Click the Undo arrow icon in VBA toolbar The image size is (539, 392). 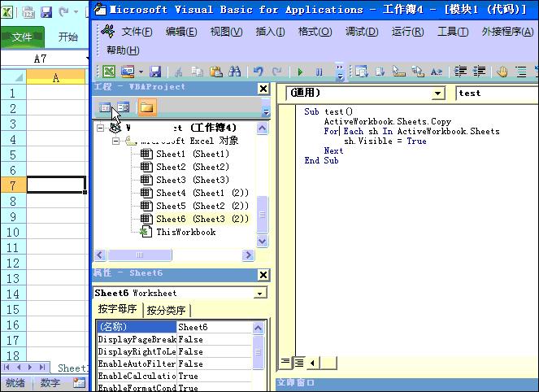259,72
